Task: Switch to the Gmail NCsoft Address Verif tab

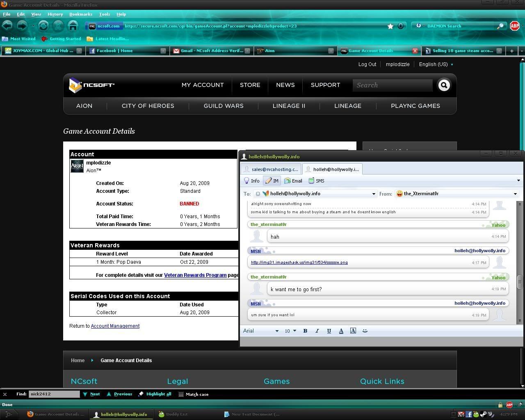Action: (211, 51)
